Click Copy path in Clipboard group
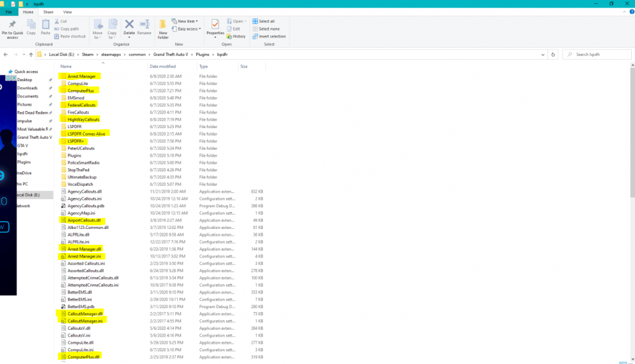 (x=67, y=29)
